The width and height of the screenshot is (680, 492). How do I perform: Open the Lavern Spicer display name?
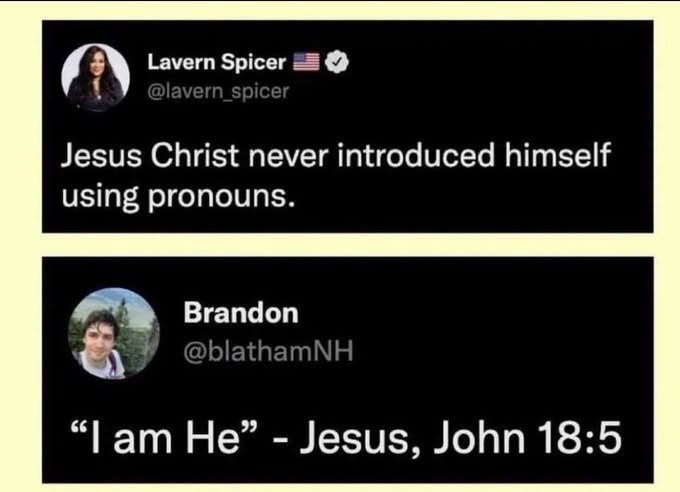point(216,62)
